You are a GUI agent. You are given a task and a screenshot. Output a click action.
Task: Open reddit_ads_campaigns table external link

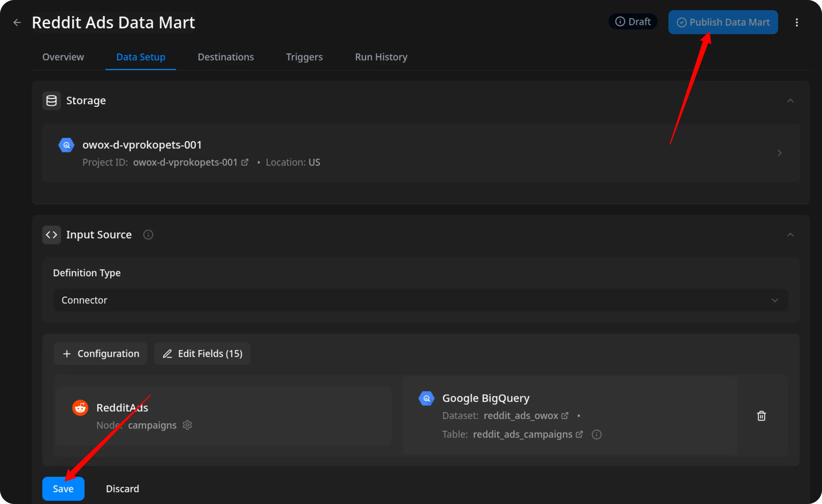coord(580,434)
